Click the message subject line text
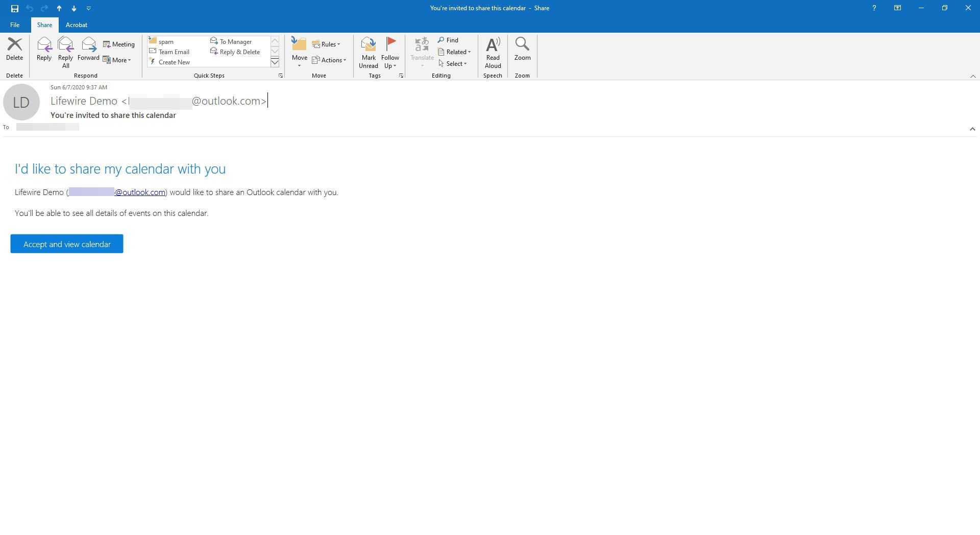This screenshot has width=980, height=535. click(113, 115)
